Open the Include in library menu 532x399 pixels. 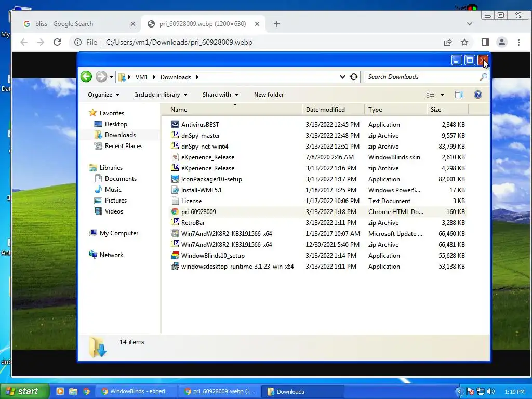pyautogui.click(x=161, y=95)
